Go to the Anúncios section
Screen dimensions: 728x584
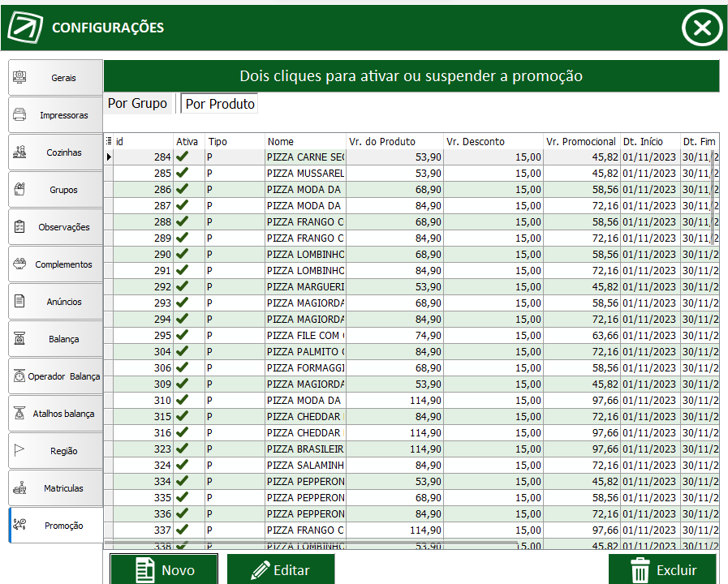(x=55, y=302)
